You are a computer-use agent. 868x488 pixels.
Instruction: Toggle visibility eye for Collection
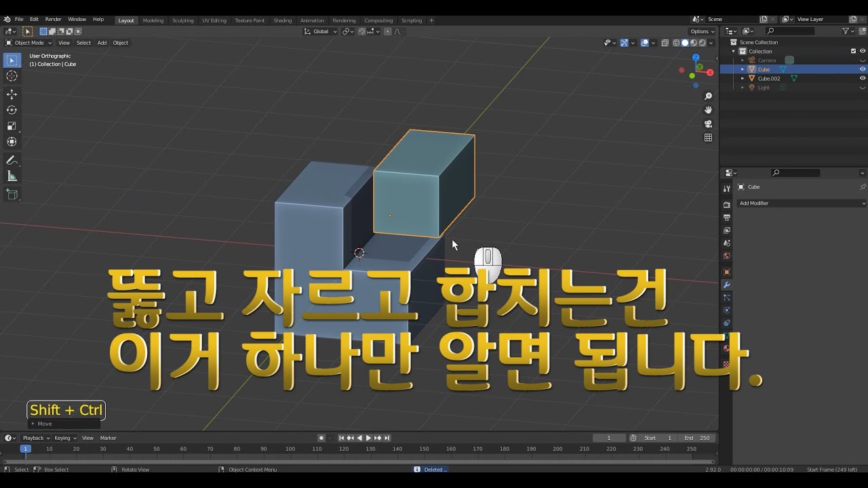click(x=863, y=51)
